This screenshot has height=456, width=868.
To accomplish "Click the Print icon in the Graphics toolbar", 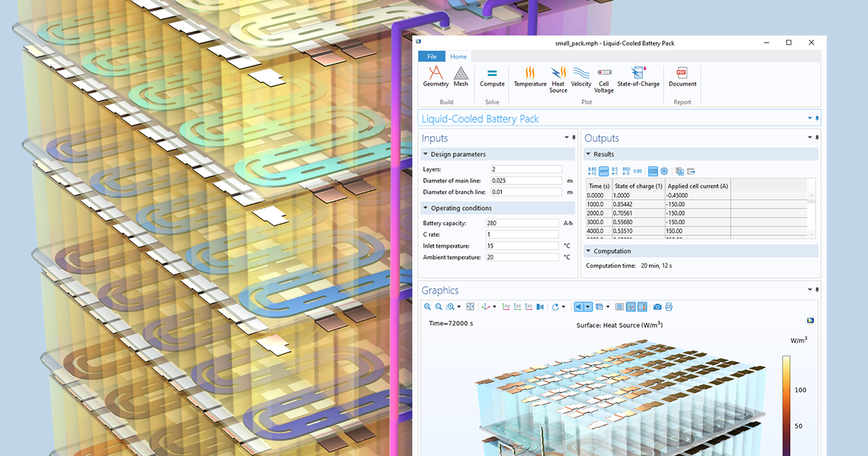I will [x=668, y=306].
